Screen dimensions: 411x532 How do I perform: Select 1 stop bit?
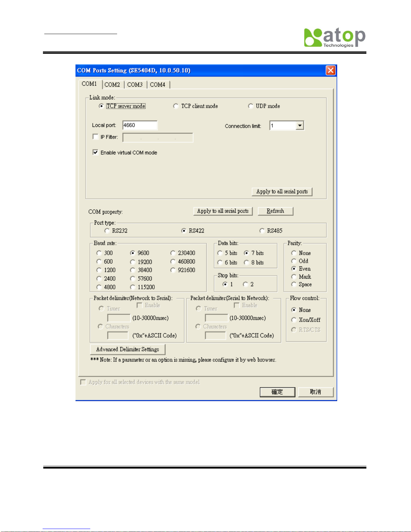click(x=225, y=284)
